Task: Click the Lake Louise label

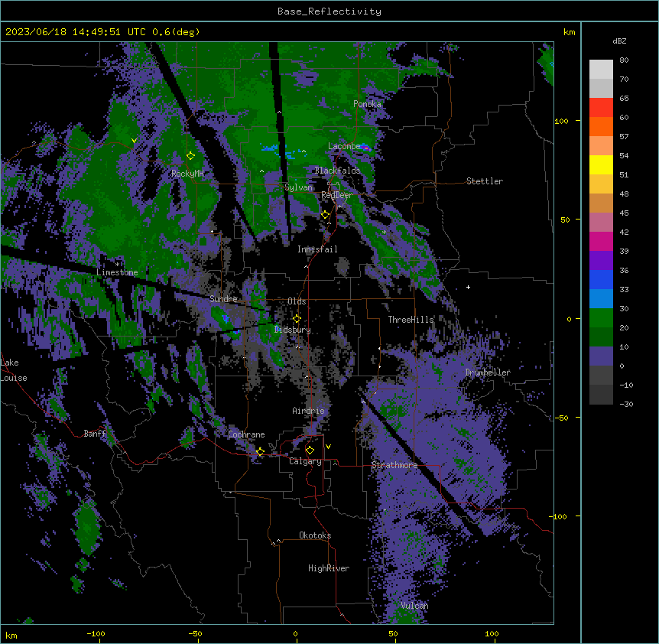Action: [x=12, y=370]
